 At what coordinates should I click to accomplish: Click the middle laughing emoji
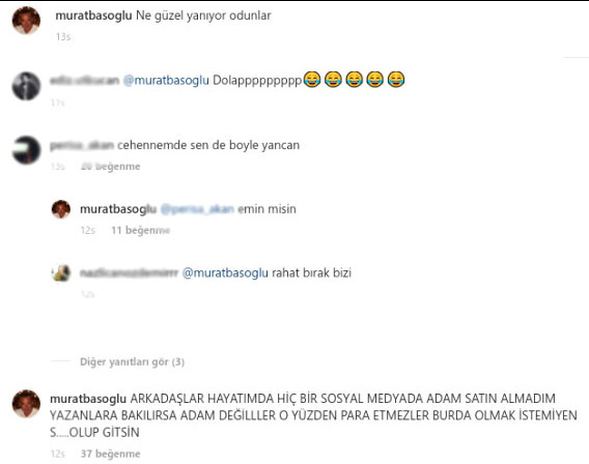click(354, 79)
